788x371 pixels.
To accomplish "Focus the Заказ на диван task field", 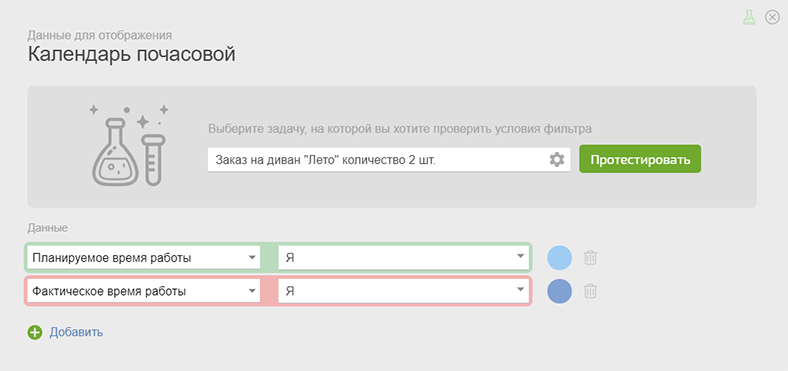I will pyautogui.click(x=379, y=160).
